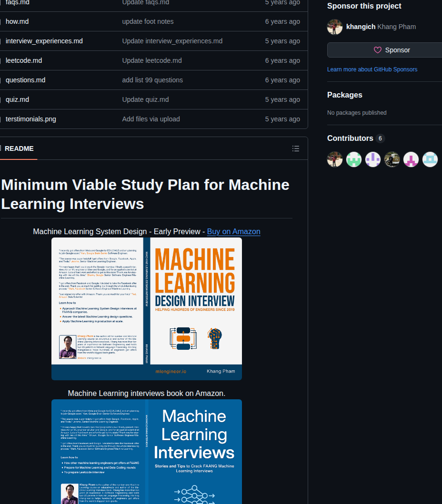Click the '6 years ago' for how.md
Image resolution: width=442 pixels, height=504 pixels.
point(282,21)
